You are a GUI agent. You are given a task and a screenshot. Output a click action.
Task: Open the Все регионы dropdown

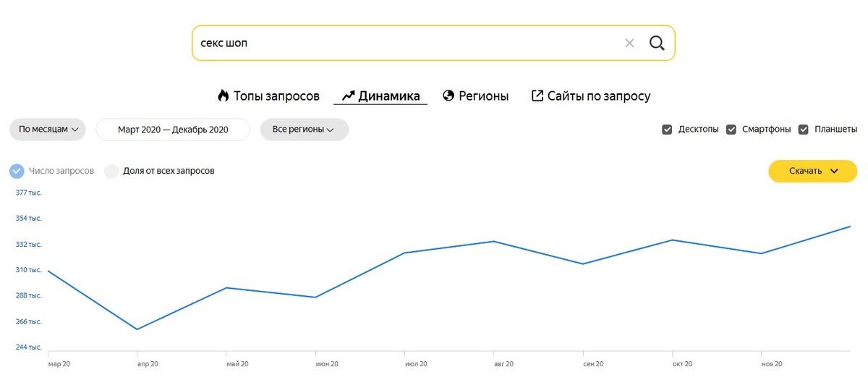[304, 130]
